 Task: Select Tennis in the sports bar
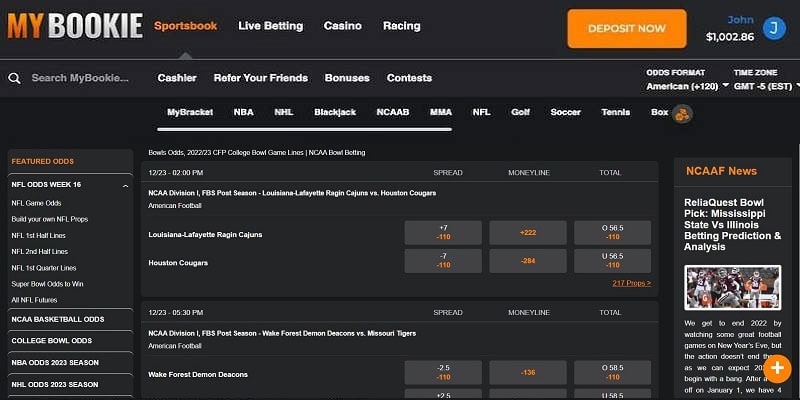(x=616, y=112)
